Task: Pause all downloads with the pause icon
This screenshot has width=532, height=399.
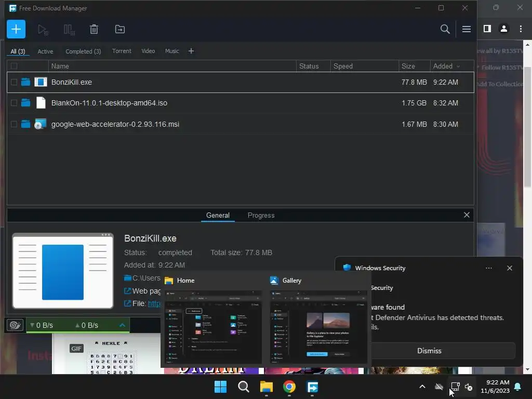Action: coord(69,30)
